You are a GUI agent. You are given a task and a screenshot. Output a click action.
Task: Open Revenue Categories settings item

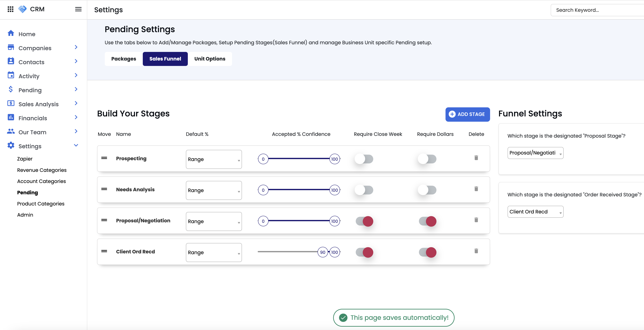pos(42,170)
